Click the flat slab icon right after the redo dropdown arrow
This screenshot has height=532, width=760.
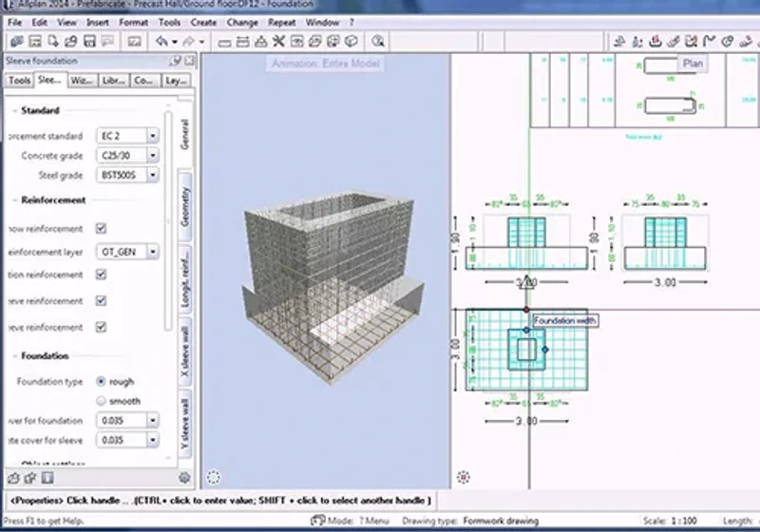(x=224, y=43)
